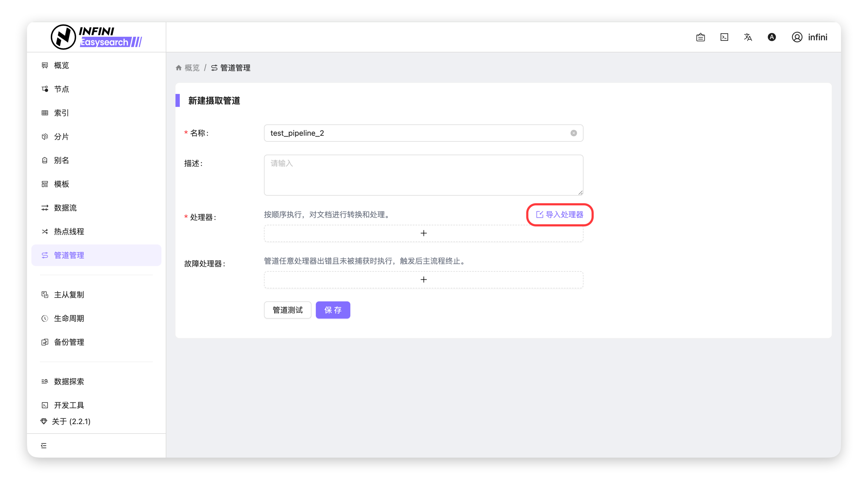
Task: Add a failure processor with plus row
Action: pyautogui.click(x=423, y=280)
